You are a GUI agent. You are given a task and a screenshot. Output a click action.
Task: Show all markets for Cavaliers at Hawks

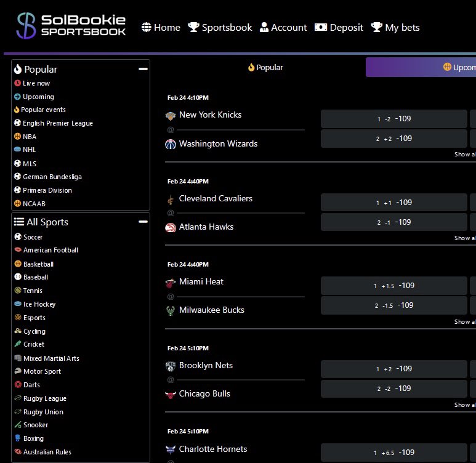tap(465, 238)
